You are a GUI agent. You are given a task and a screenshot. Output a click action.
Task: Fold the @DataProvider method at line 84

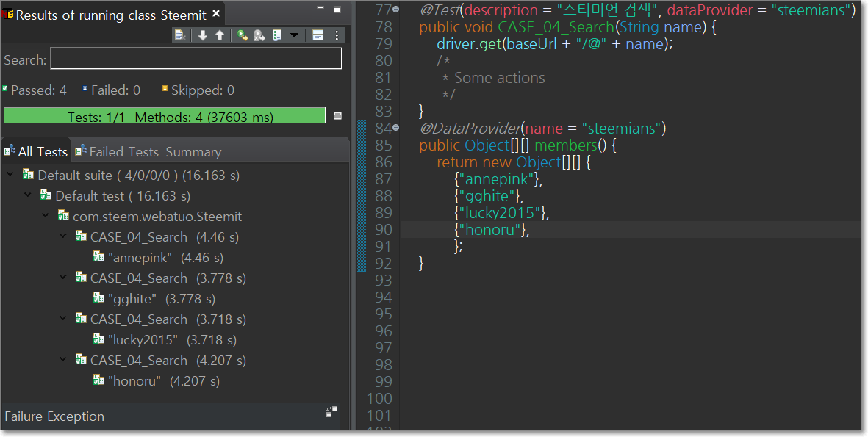coord(396,128)
